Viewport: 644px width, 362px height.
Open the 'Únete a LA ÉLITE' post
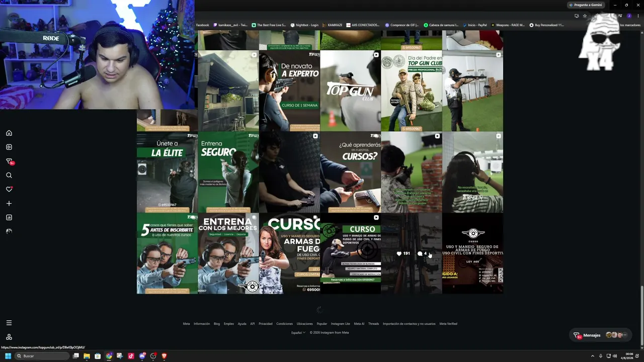pos(167,172)
